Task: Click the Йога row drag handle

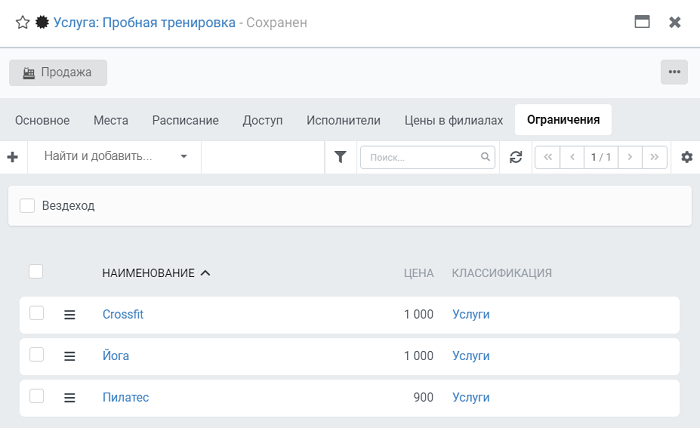Action: 70,356
